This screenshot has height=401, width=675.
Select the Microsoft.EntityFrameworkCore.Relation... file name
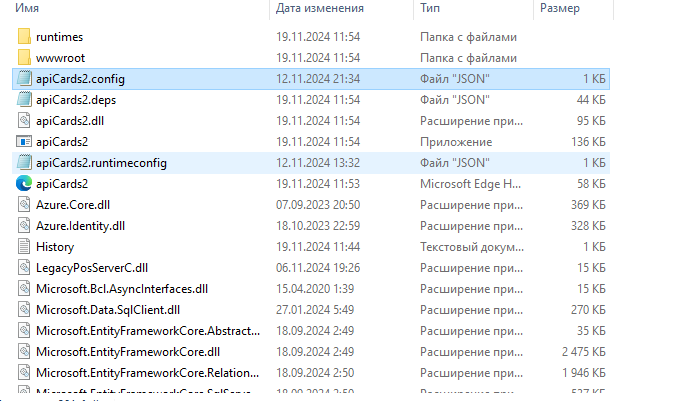pos(148,373)
